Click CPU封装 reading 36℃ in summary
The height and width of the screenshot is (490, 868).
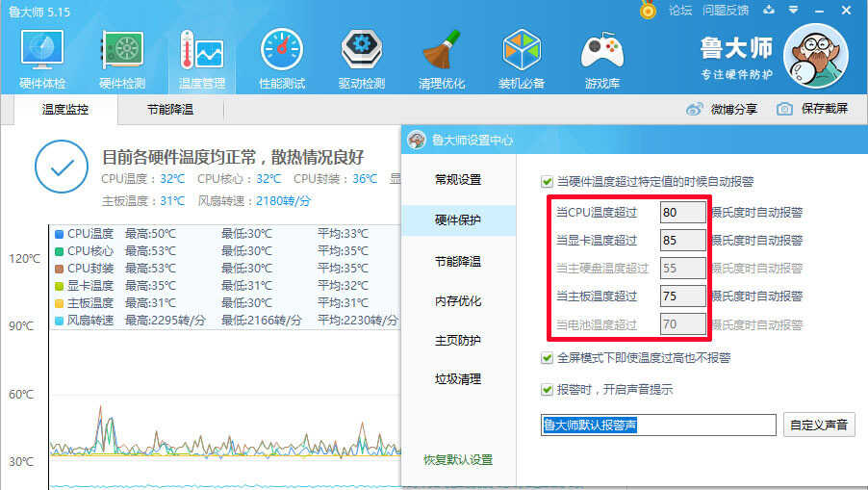365,179
